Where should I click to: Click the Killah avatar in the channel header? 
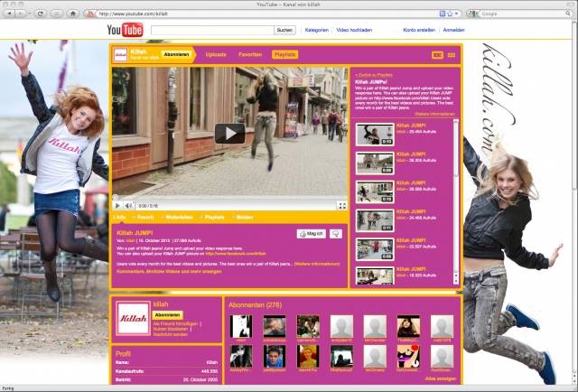(x=120, y=54)
